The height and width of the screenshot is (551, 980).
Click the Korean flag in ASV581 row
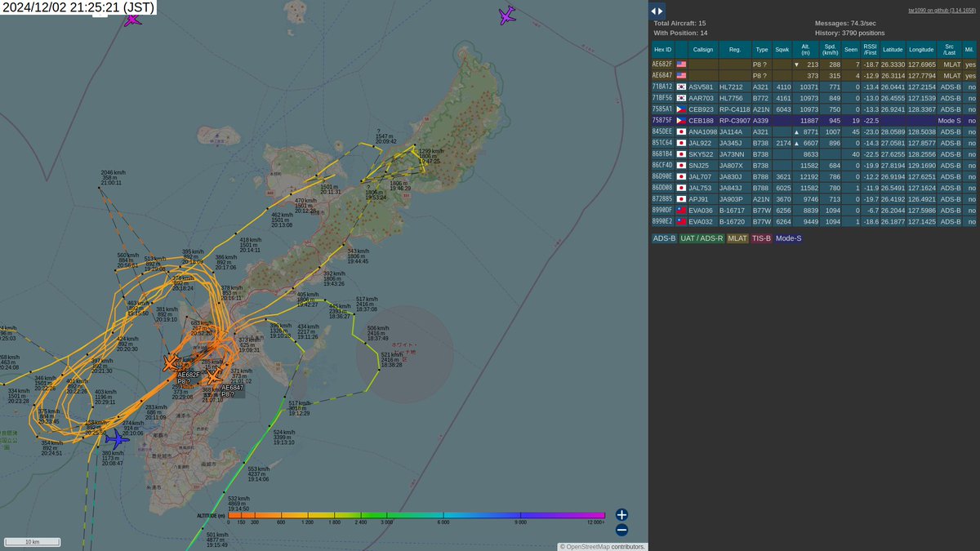coord(681,87)
